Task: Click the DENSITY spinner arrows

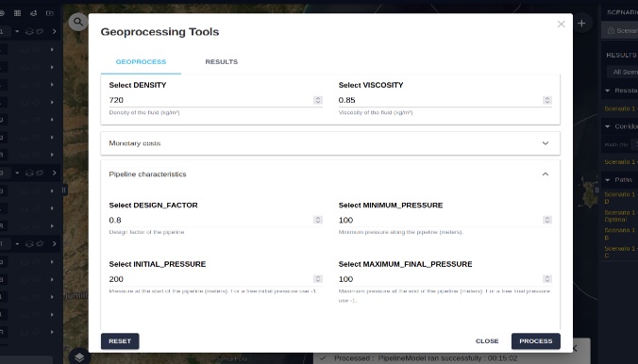Action: 318,100
